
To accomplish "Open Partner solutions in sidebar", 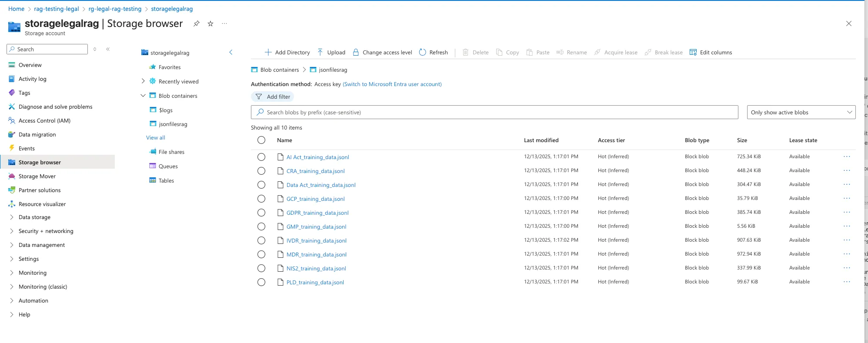I will coord(40,190).
